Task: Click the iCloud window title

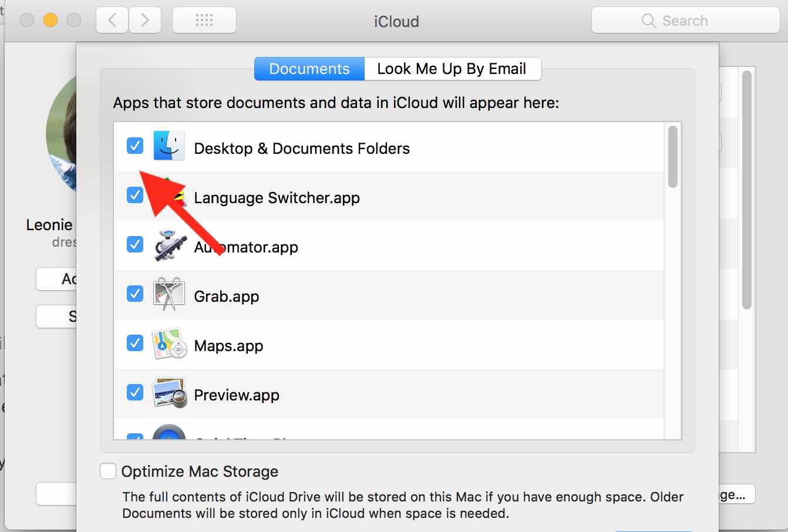Action: pos(396,22)
